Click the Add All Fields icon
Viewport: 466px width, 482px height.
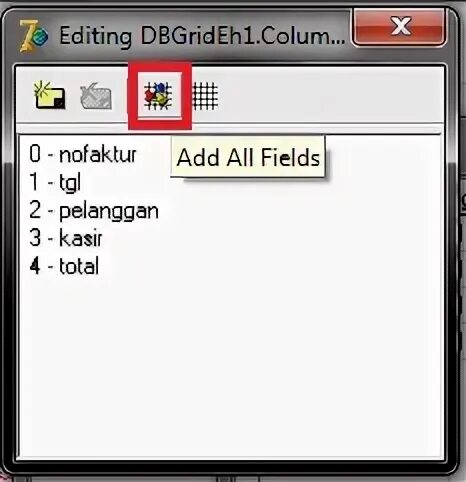(158, 96)
